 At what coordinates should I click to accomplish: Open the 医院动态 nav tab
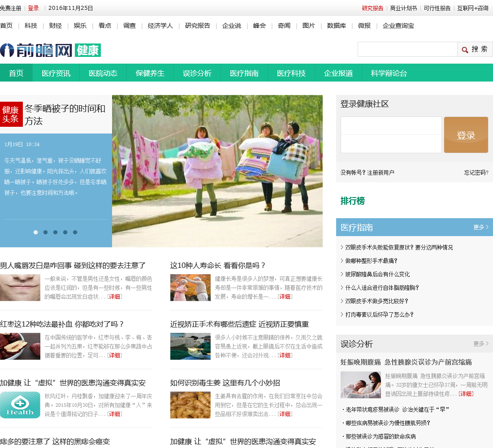pyautogui.click(x=103, y=73)
